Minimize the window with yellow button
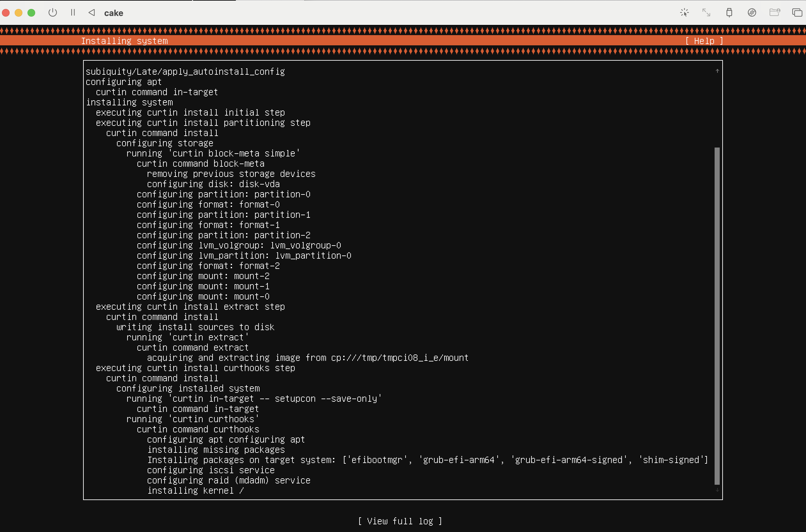 [x=19, y=13]
